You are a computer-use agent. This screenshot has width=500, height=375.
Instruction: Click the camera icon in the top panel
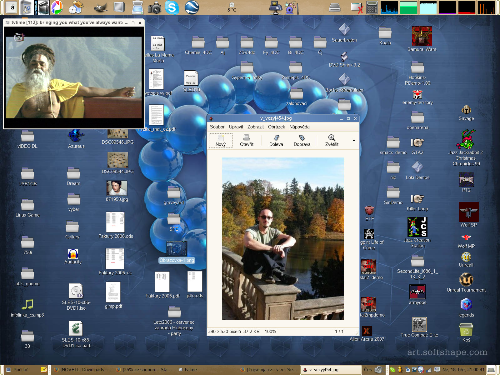(x=154, y=8)
